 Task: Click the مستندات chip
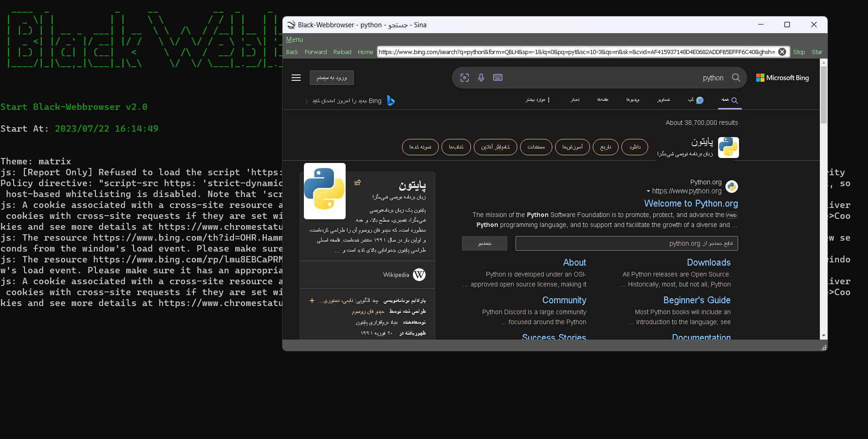pyautogui.click(x=536, y=147)
